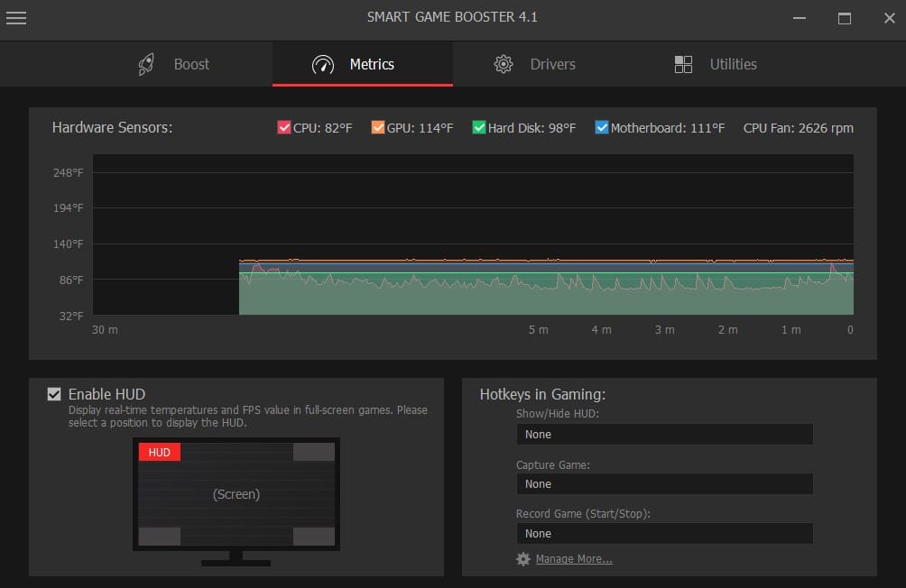
Task: Select the top-right HUD screen position
Action: tap(314, 452)
